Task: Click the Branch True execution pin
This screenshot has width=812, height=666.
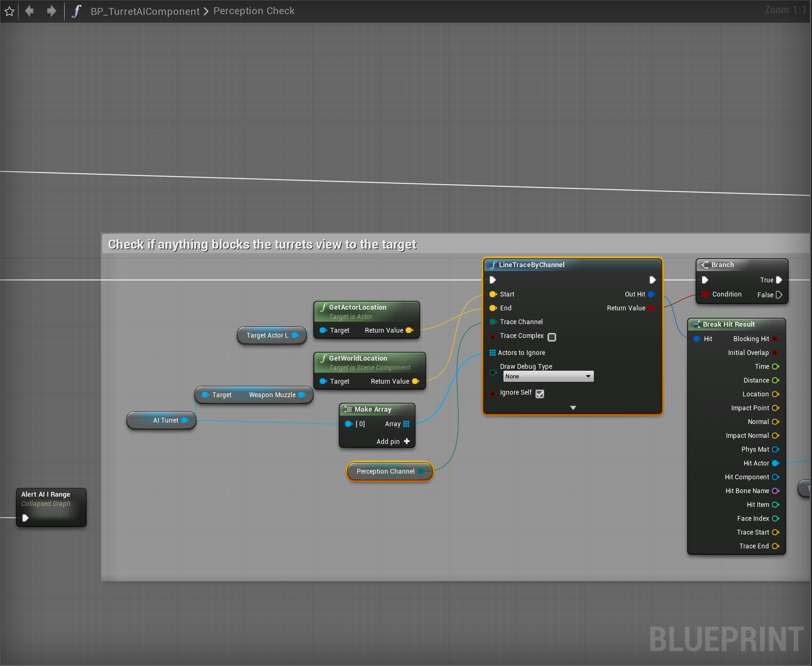Action: [779, 280]
